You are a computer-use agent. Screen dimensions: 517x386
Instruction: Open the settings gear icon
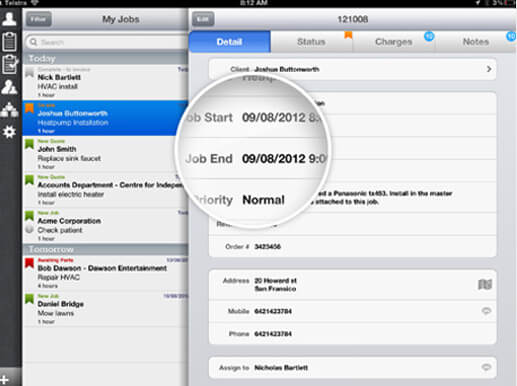(9, 132)
